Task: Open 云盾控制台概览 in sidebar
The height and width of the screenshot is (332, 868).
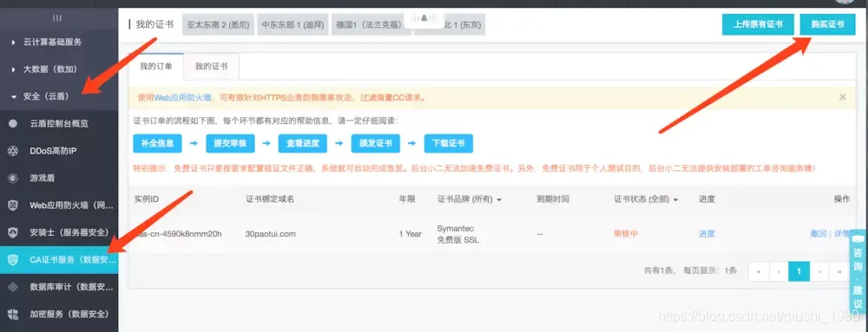Action: pyautogui.click(x=59, y=124)
